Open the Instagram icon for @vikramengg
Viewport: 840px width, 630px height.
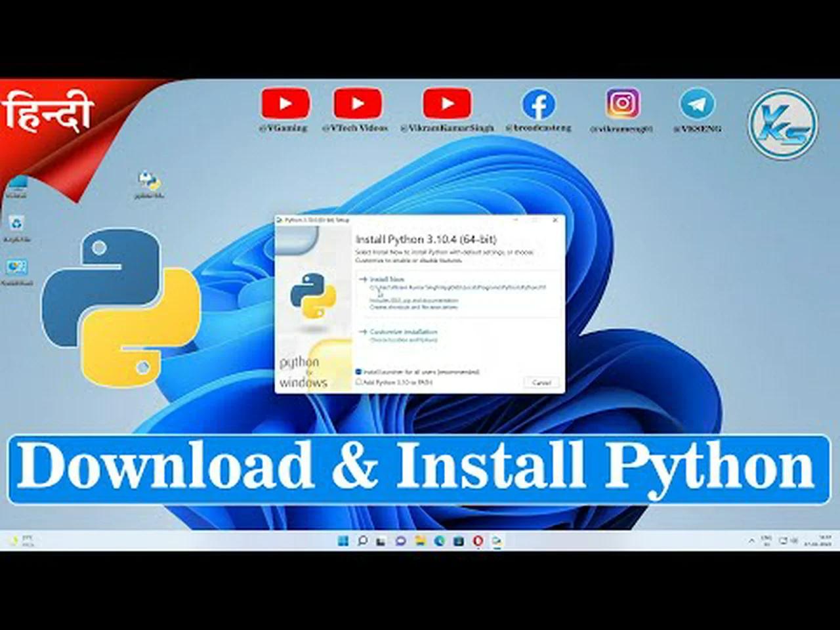621,105
